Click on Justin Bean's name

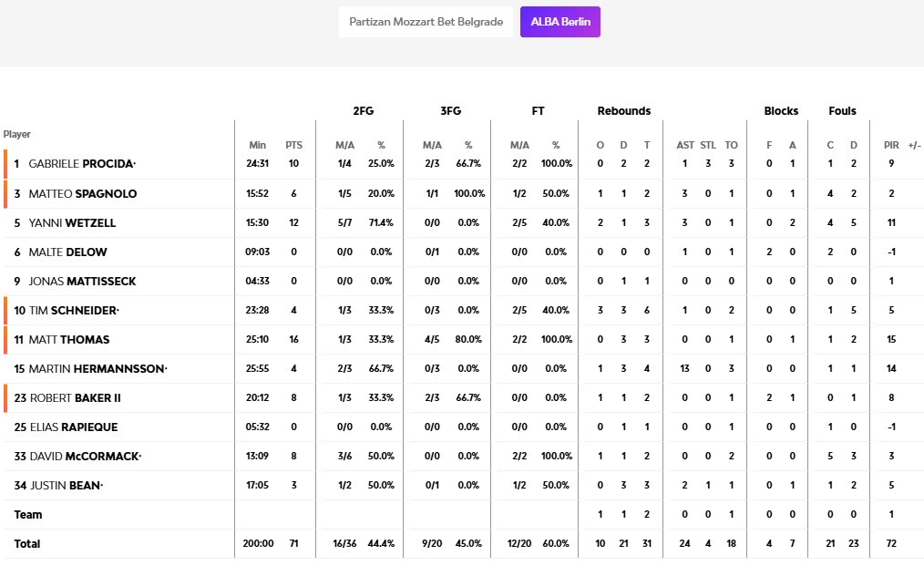click(66, 486)
